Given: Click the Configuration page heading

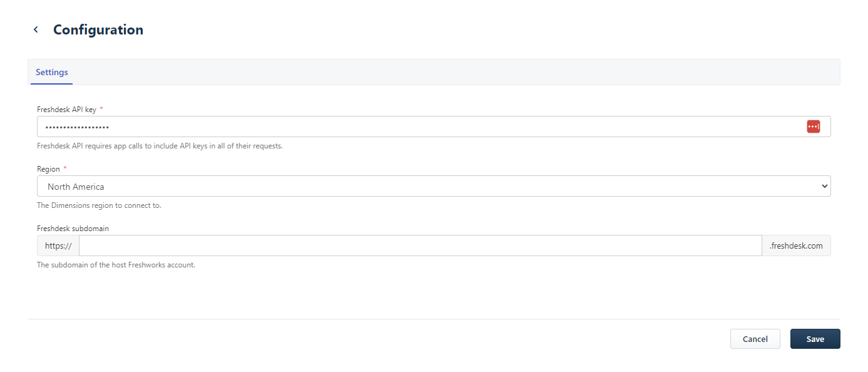Looking at the screenshot, I should click(98, 30).
